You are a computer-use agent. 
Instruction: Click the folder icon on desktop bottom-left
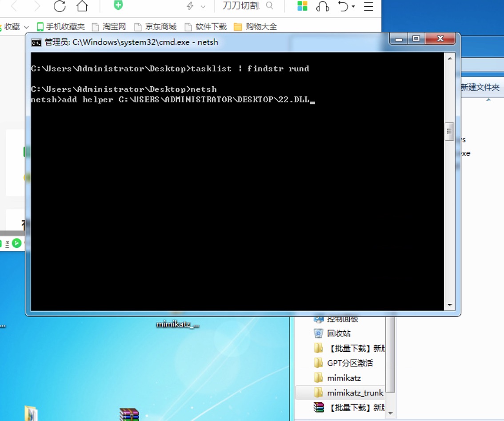click(x=31, y=413)
